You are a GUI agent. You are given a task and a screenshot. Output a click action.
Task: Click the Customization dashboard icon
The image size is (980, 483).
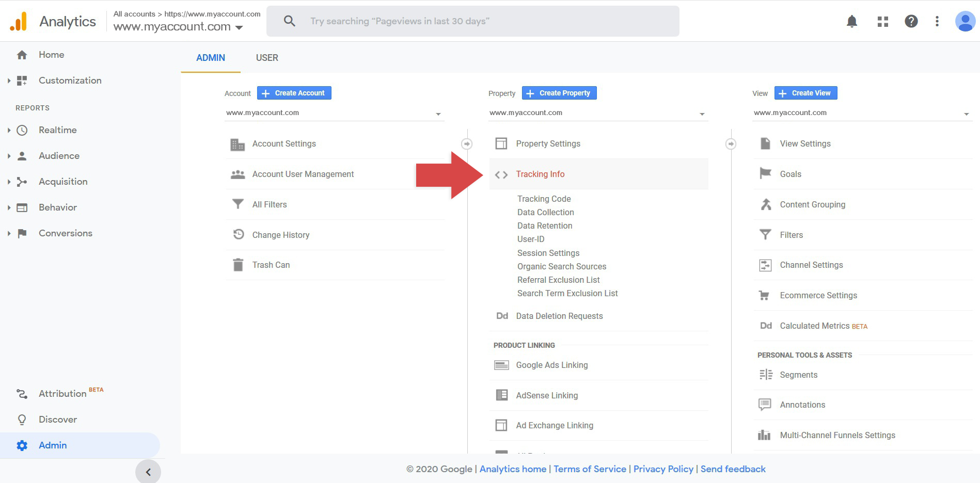pyautogui.click(x=22, y=81)
